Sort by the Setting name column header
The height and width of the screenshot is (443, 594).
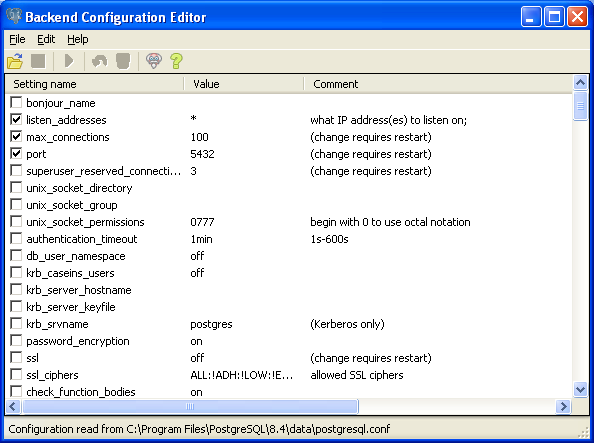pos(95,84)
